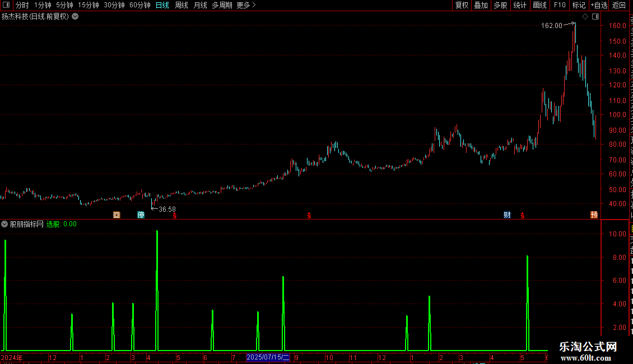Open the 多周期 multi-period view
Screen dimensions: 633x364
222,5
